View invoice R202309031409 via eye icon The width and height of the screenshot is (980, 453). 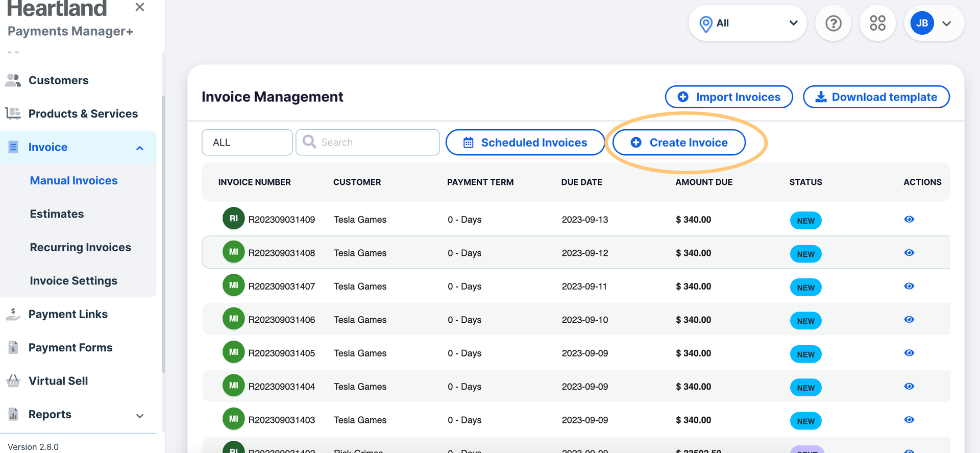click(x=909, y=219)
